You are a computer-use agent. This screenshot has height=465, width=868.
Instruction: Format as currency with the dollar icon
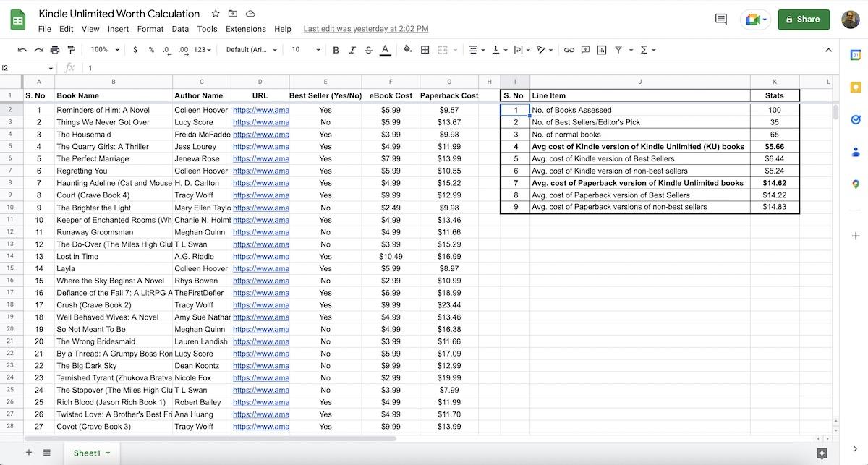(x=135, y=50)
